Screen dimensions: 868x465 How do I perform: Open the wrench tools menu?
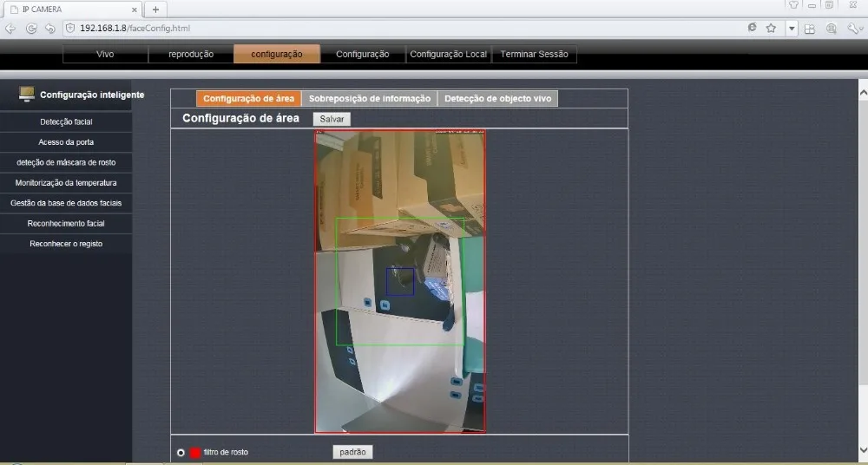[853, 29]
